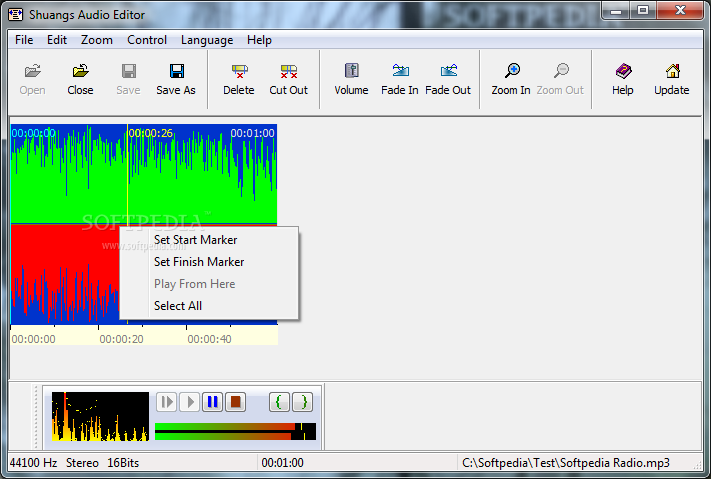Set start marker with green left brace button
The height and width of the screenshot is (479, 711).
point(279,402)
